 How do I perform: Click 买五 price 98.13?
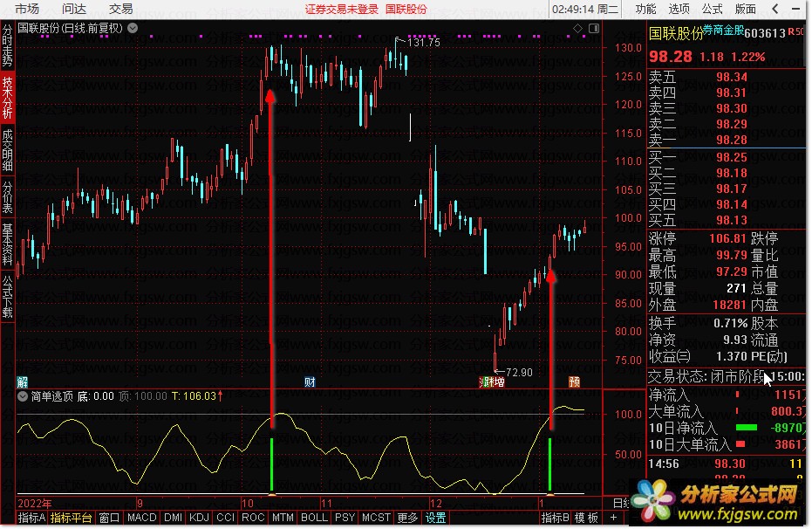(731, 220)
